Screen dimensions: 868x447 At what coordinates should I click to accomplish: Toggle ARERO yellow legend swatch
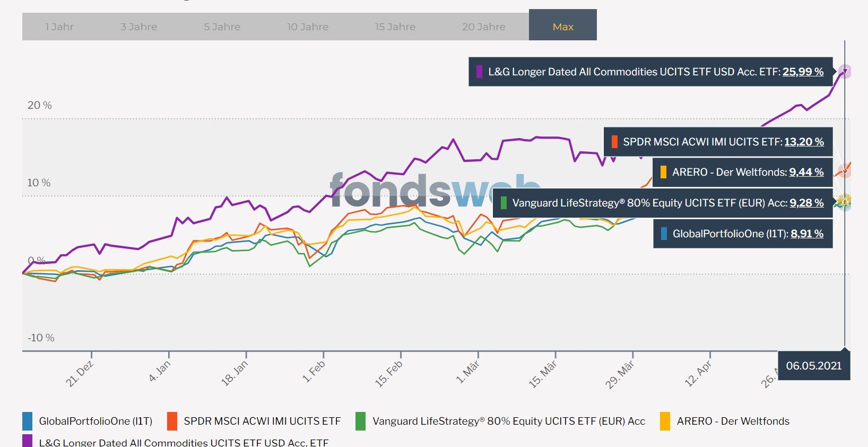click(665, 421)
